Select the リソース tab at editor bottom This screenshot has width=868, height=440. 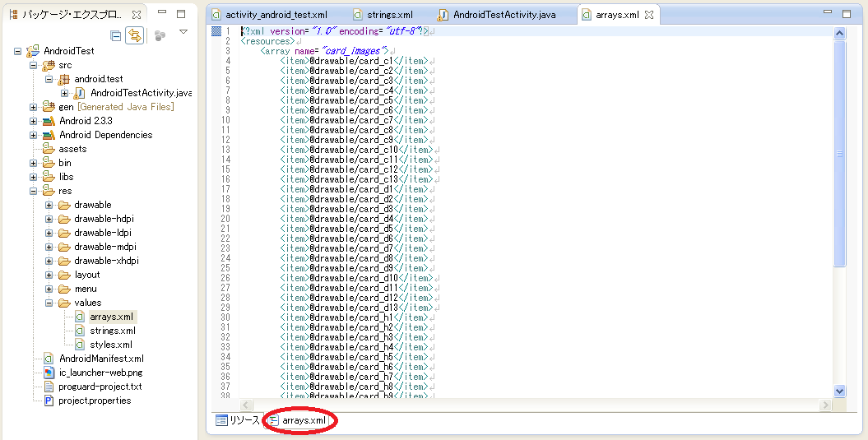pos(238,420)
